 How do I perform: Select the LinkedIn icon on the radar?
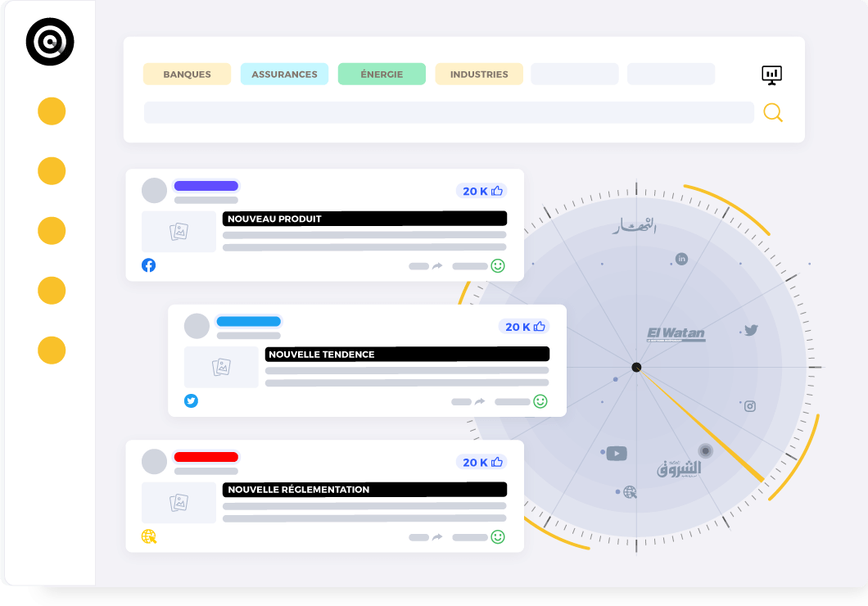tap(681, 259)
